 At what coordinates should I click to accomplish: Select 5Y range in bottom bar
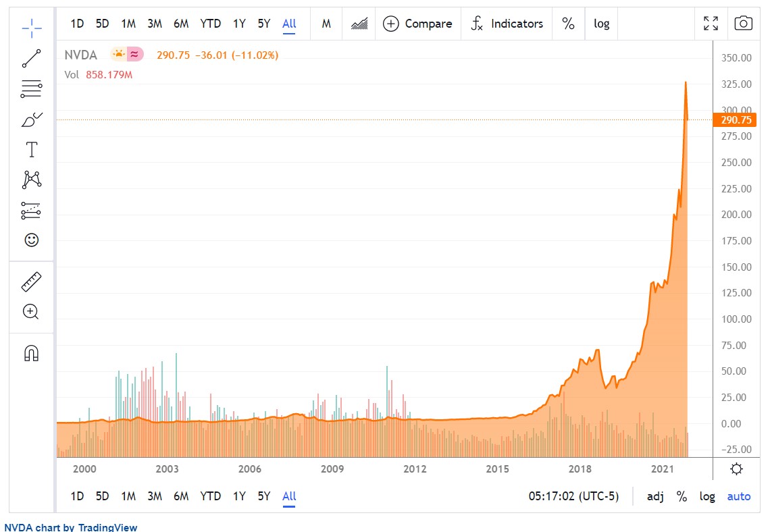coord(264,496)
